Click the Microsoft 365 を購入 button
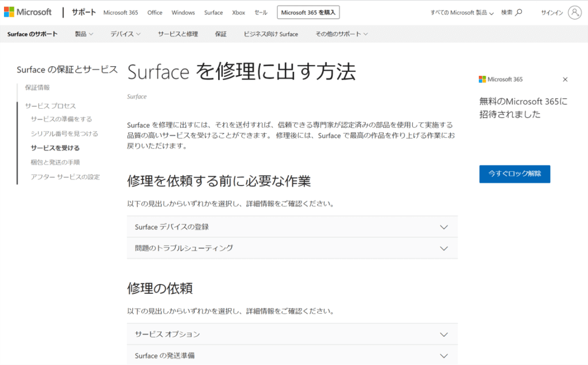Image resolution: width=588 pixels, height=365 pixels. point(308,13)
